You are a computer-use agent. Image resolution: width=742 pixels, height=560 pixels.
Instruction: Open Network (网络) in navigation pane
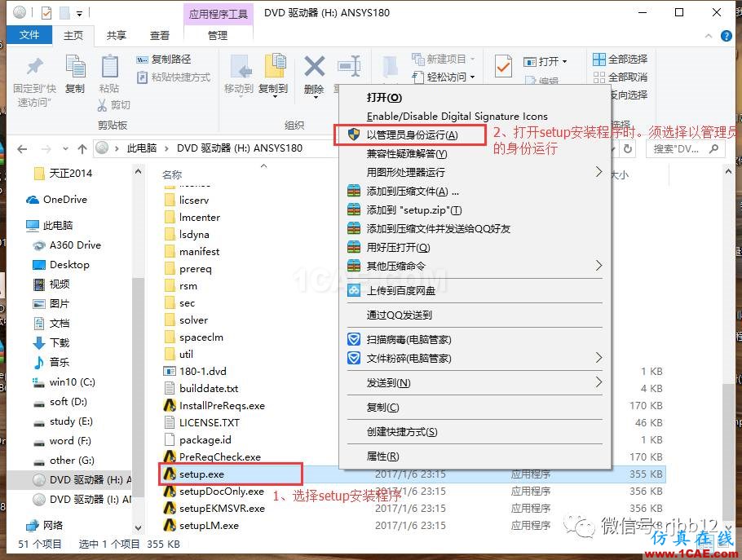45,526
